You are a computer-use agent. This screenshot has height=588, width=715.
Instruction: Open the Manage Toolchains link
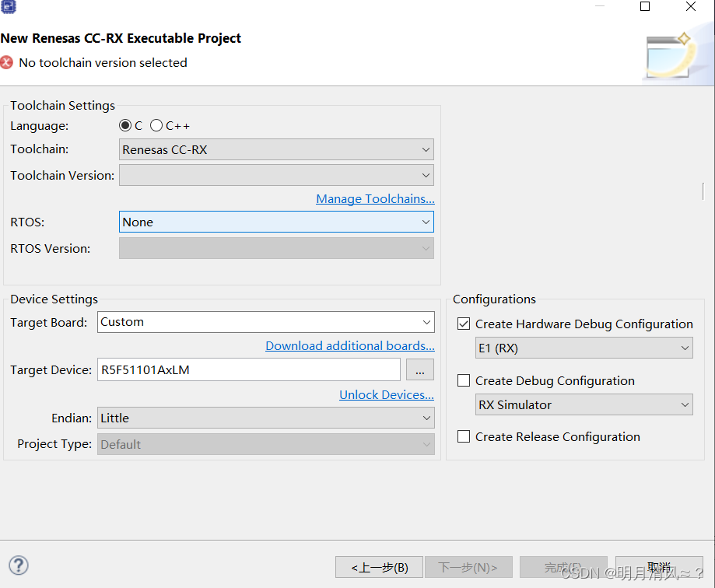click(375, 199)
